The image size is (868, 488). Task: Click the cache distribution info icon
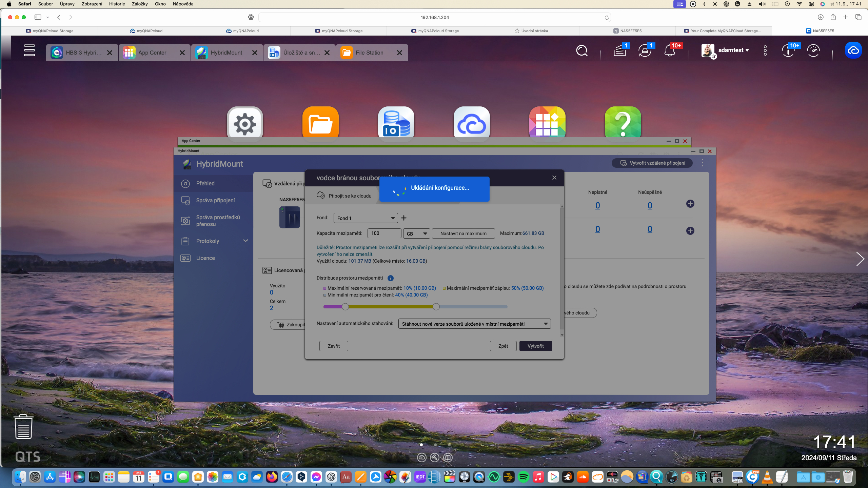coord(391,278)
